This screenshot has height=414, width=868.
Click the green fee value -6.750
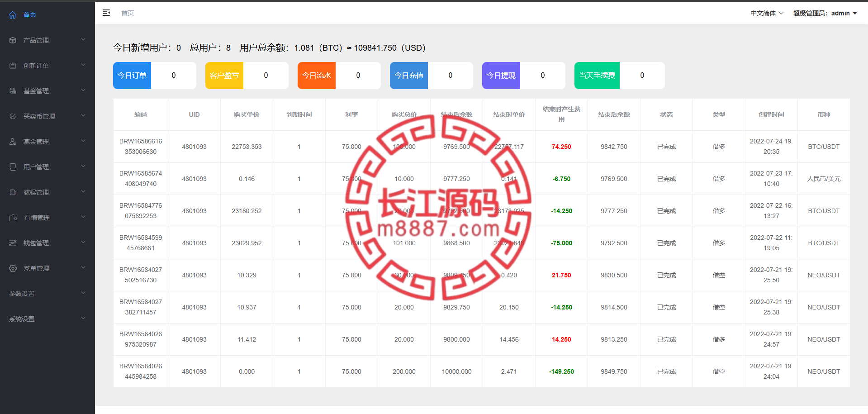(561, 179)
